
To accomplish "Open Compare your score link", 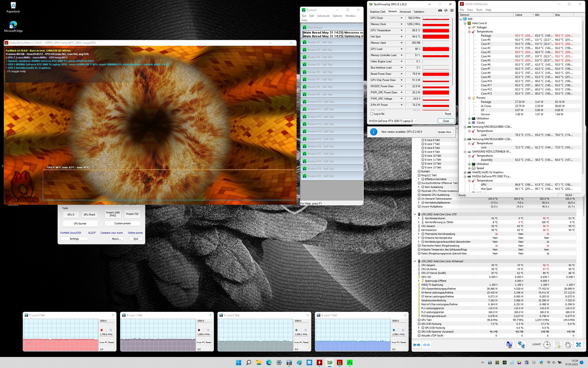I will pos(111,233).
